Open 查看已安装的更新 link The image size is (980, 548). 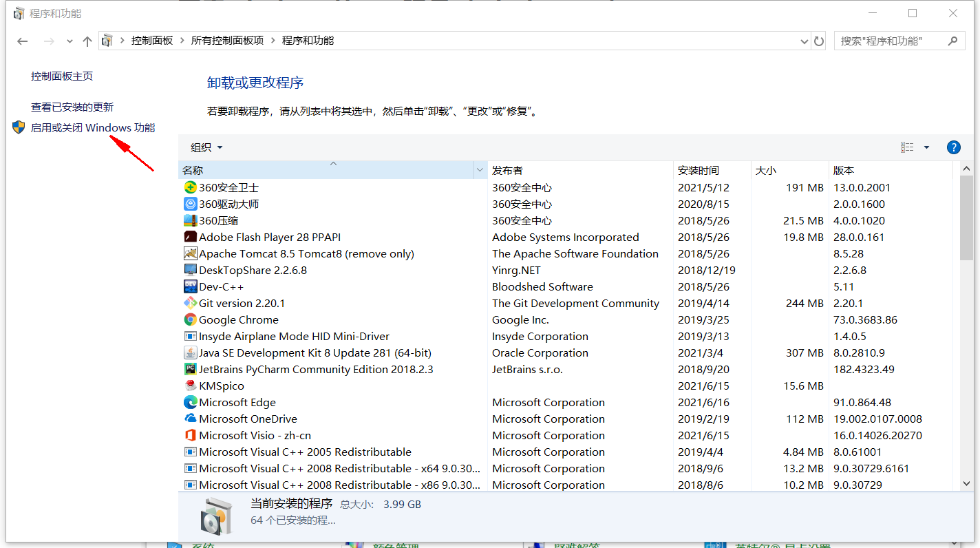(x=72, y=107)
